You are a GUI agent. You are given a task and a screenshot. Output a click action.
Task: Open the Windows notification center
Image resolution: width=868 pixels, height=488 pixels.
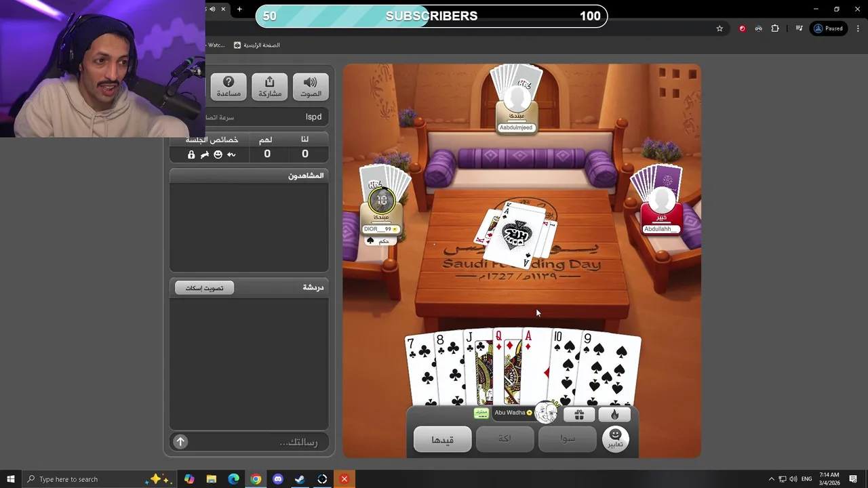(x=854, y=479)
